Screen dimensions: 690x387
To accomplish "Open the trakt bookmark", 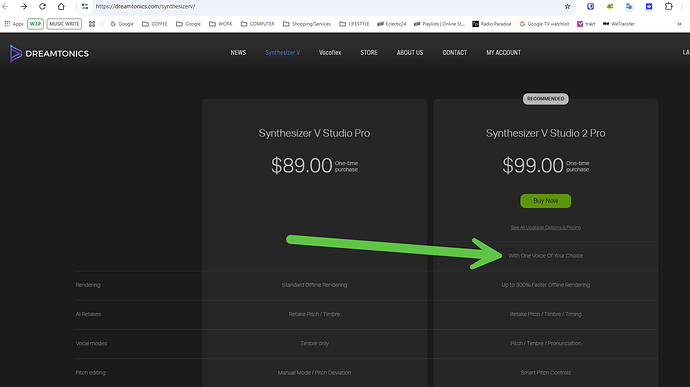I will [586, 24].
